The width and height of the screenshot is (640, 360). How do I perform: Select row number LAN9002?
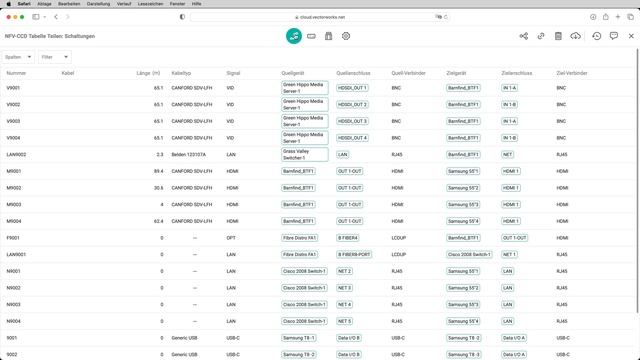[16, 154]
